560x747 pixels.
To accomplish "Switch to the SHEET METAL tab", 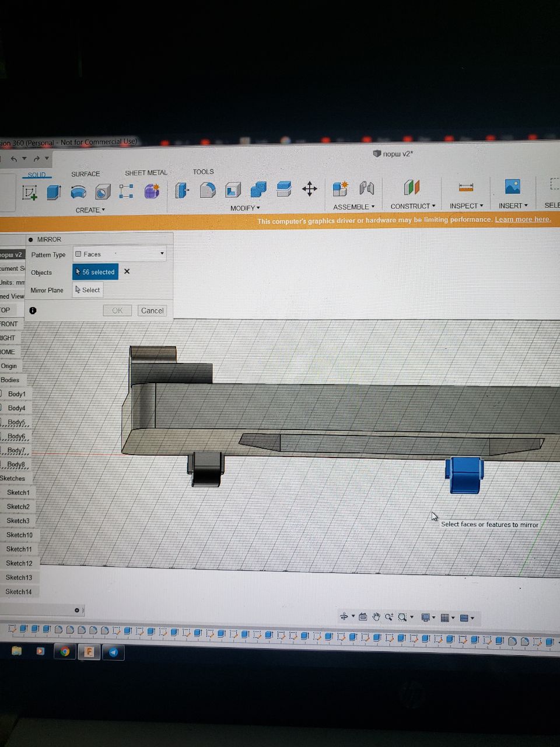I will [146, 173].
